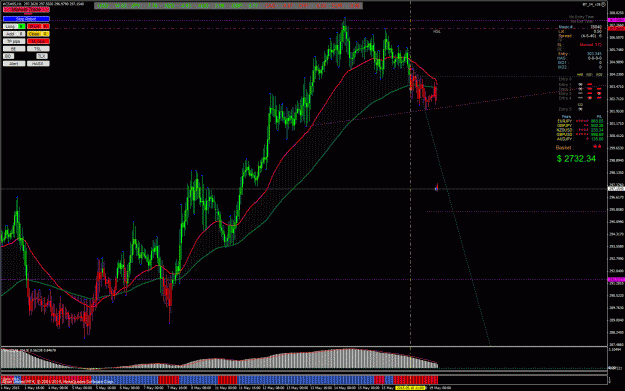
Task: Click the BE break-even button
Action: (14, 49)
